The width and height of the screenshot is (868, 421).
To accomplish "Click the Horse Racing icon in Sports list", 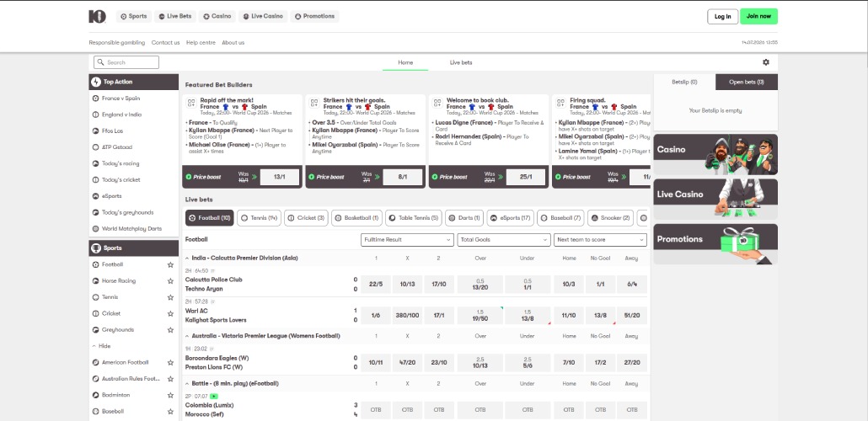I will pos(96,281).
